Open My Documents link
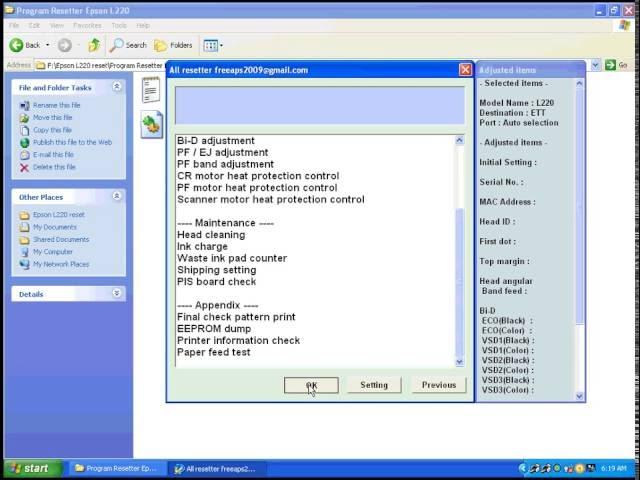 [55, 227]
